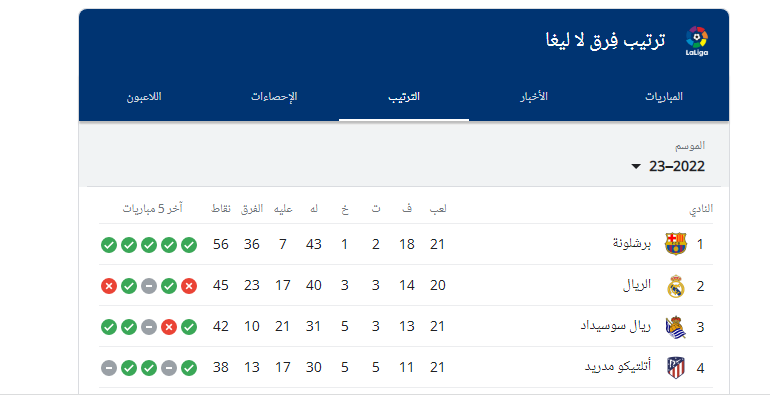
Task: Open the أتلتيكو مدريد team link
Action: click(x=613, y=368)
